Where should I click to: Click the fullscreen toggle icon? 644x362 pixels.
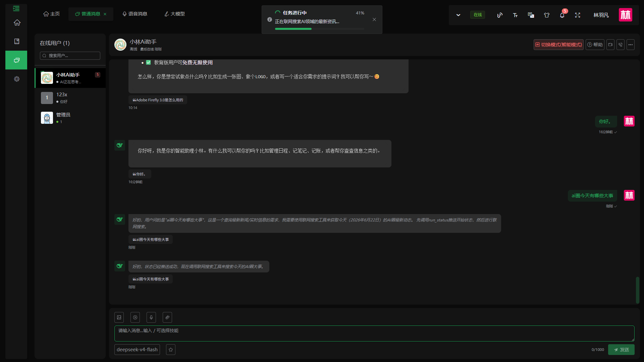[578, 15]
